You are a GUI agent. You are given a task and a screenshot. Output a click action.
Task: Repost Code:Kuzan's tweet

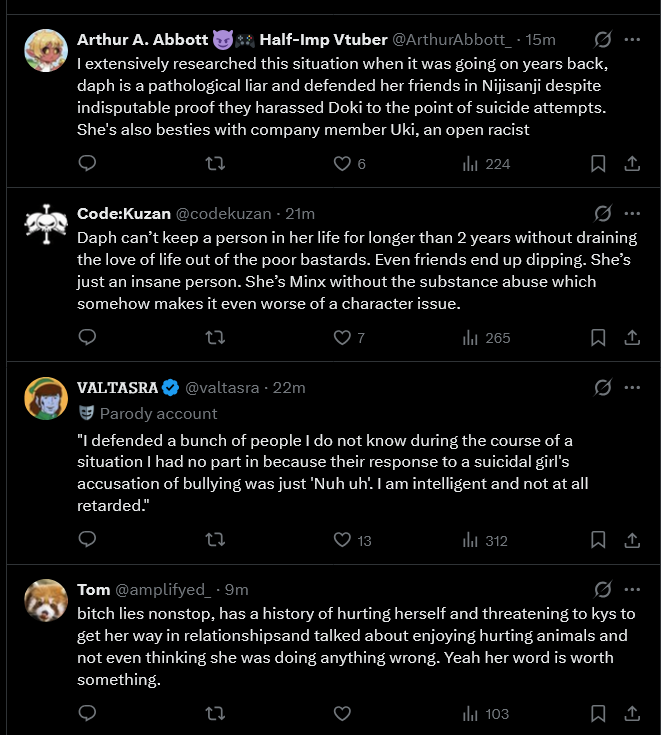tap(214, 338)
